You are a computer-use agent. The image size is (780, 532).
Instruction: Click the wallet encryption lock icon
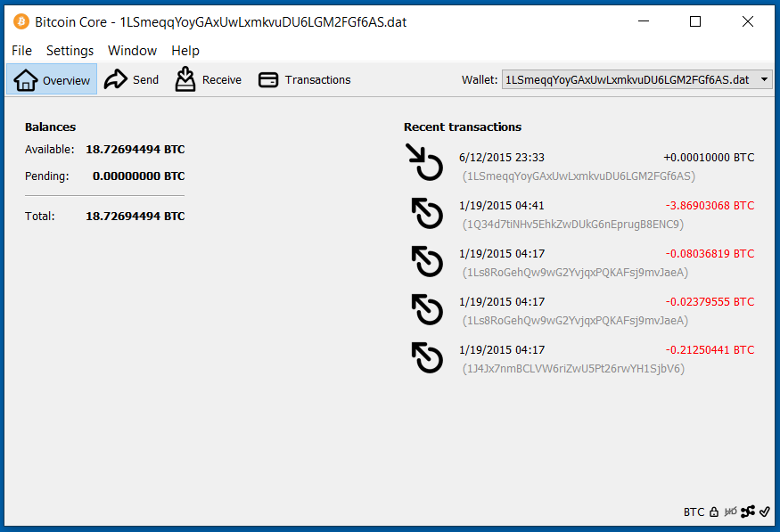pos(714,512)
